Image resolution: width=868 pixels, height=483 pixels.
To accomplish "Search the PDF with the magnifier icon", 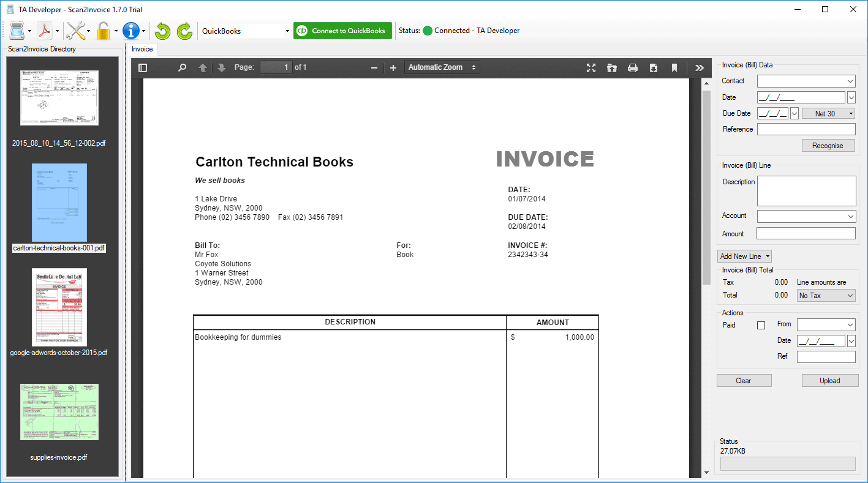I will pos(182,67).
